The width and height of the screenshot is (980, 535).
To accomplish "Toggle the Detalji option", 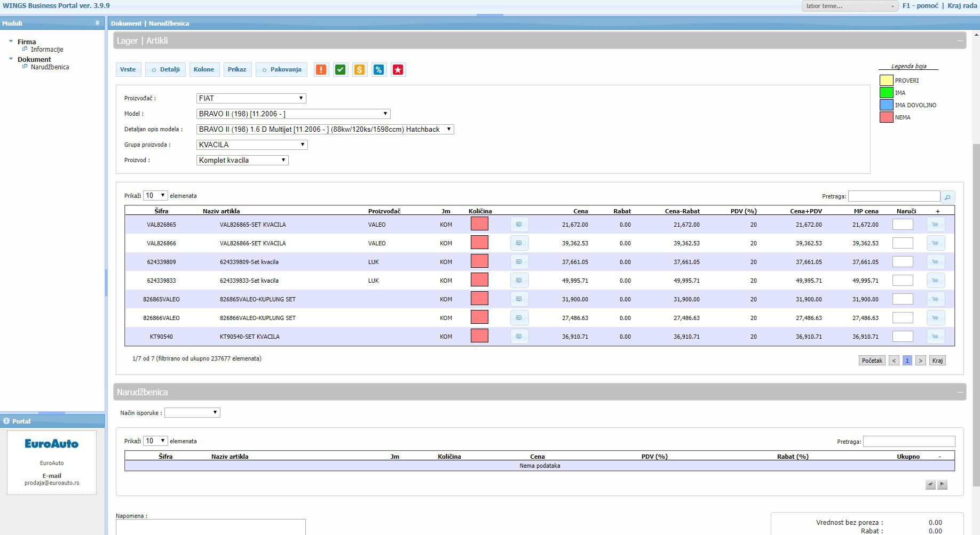I will point(165,70).
